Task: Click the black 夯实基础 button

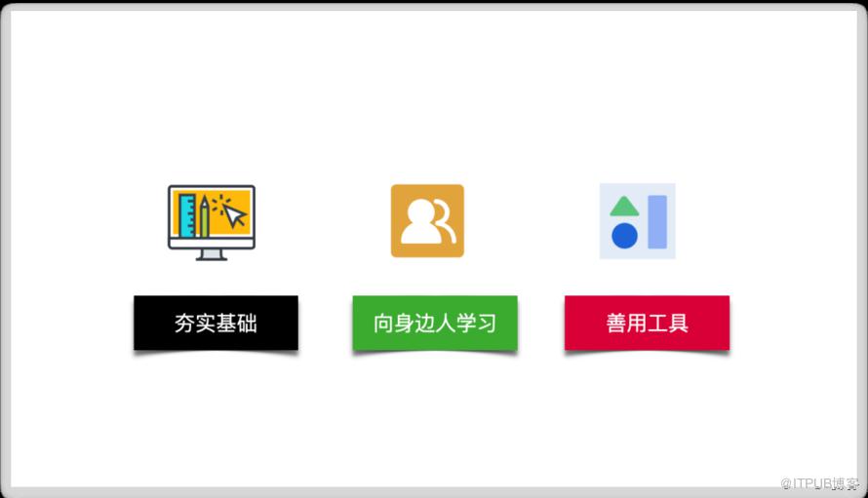Action: click(216, 324)
